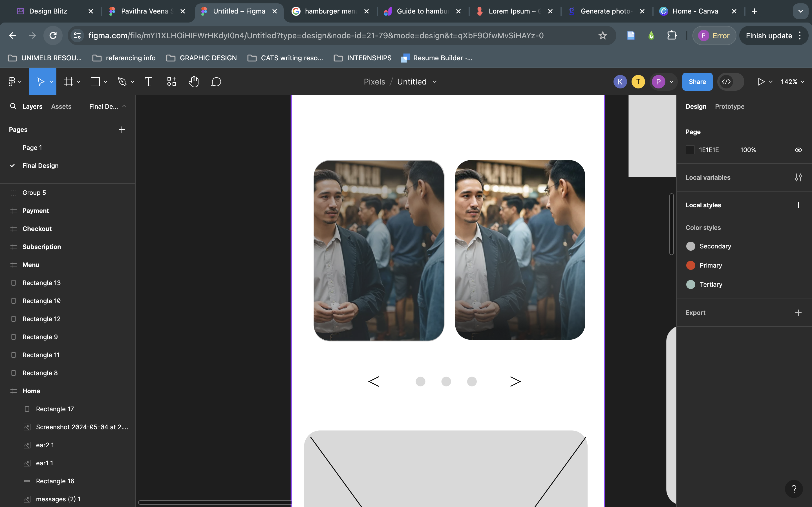Add a new page with plus

click(122, 130)
